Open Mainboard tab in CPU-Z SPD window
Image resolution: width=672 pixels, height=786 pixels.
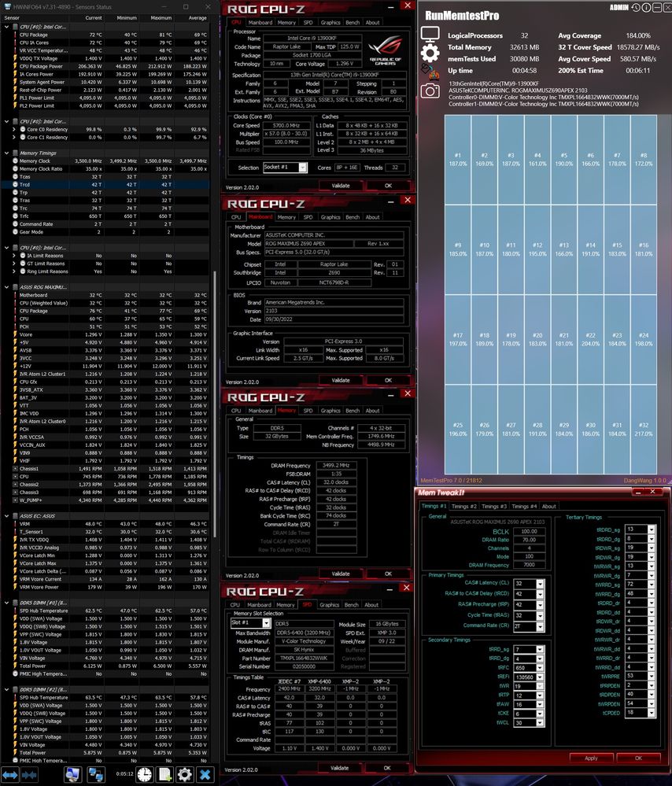(259, 605)
